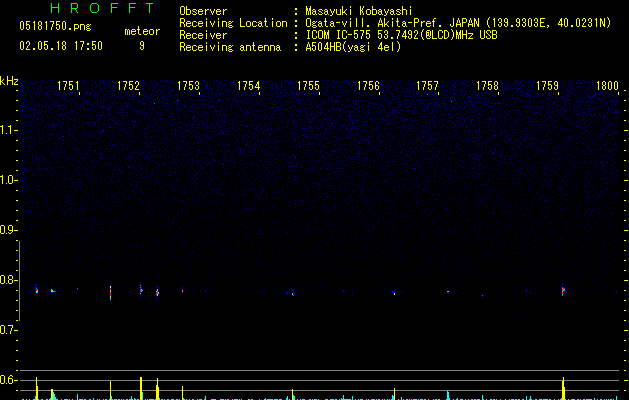
Task: Click the 1759 time axis label
Action: tap(547, 86)
